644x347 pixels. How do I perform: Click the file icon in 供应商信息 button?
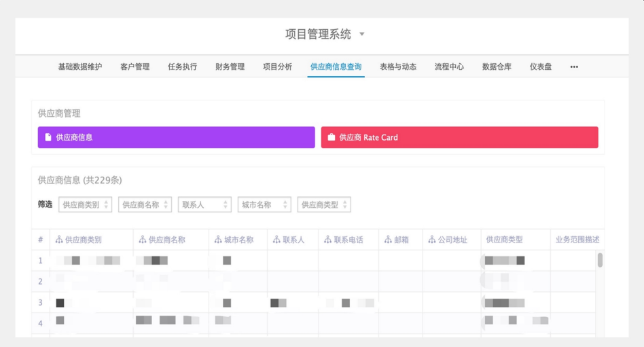[48, 137]
